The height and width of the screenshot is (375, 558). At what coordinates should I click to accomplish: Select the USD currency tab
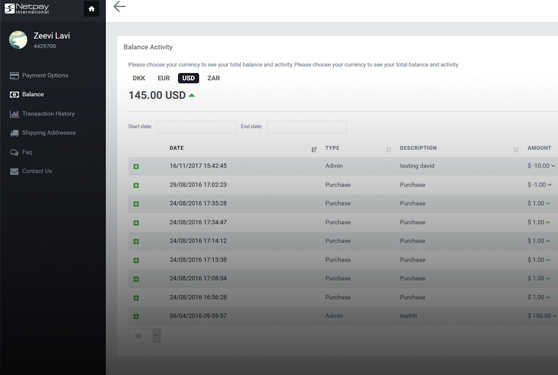(x=188, y=78)
